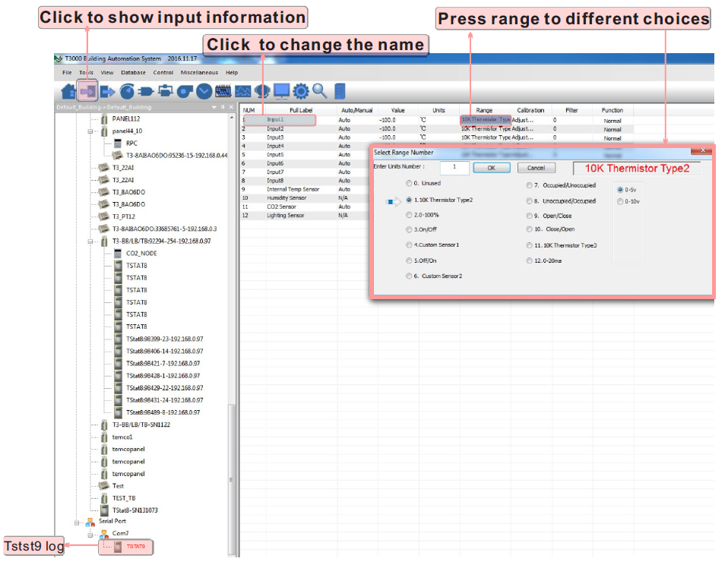Open the Miscellaneous menu
728x568 pixels.
click(199, 73)
